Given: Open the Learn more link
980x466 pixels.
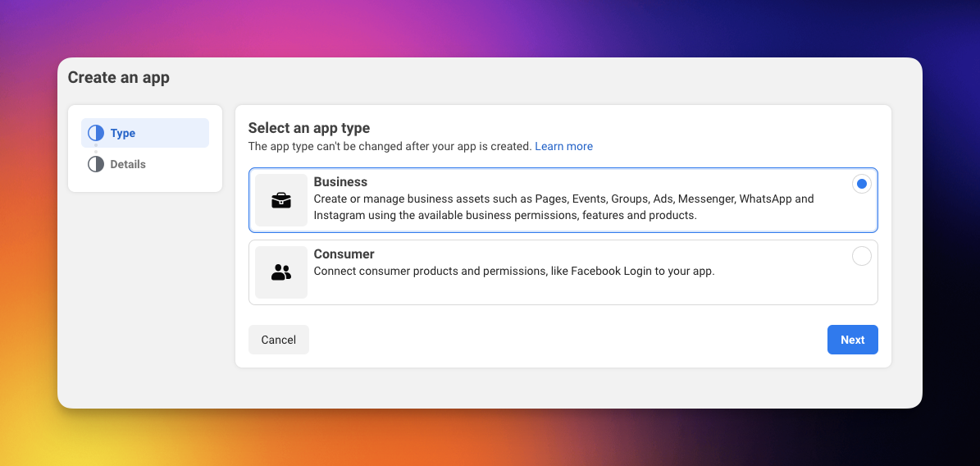Looking at the screenshot, I should pos(563,146).
